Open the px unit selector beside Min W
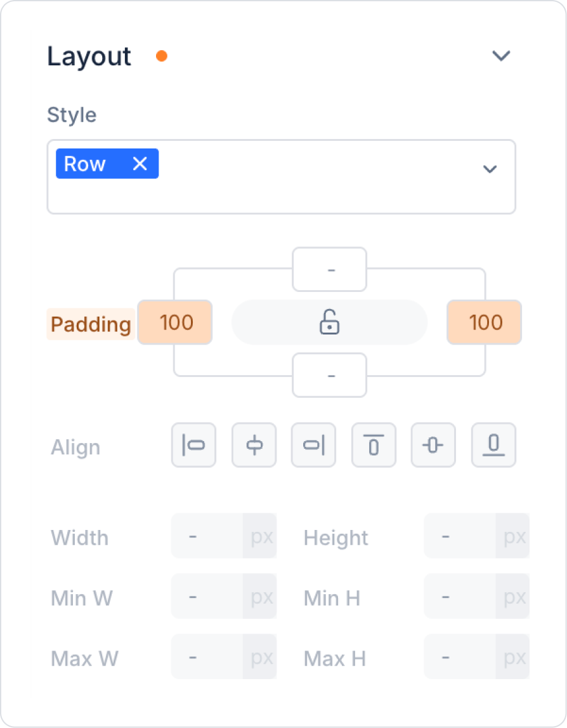The height and width of the screenshot is (728, 567). click(x=261, y=597)
